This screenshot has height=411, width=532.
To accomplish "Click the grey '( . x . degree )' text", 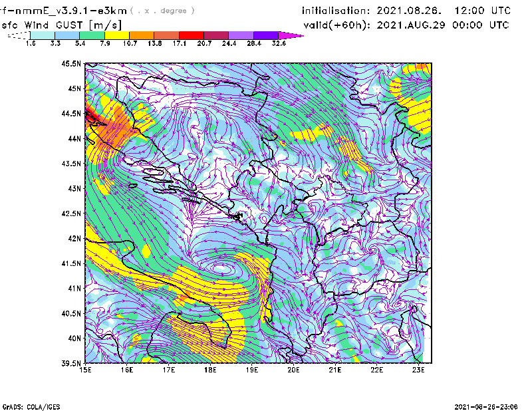I will coord(163,11).
